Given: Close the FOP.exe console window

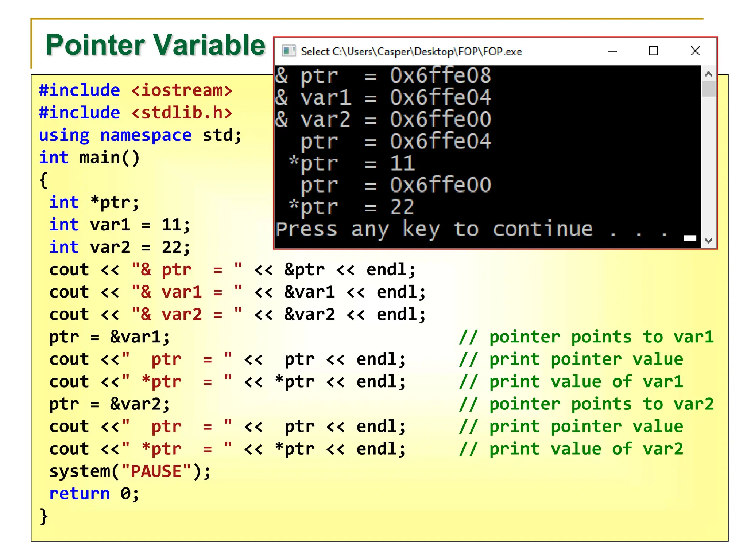Looking at the screenshot, I should [x=695, y=51].
